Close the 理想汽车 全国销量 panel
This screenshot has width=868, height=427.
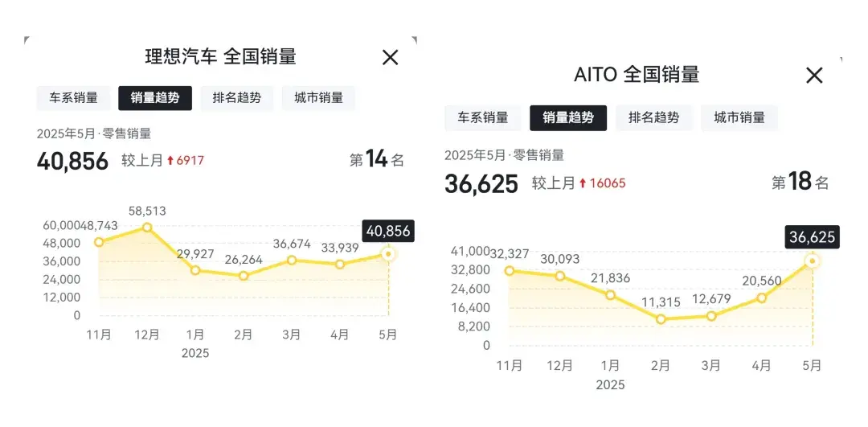pos(391,57)
